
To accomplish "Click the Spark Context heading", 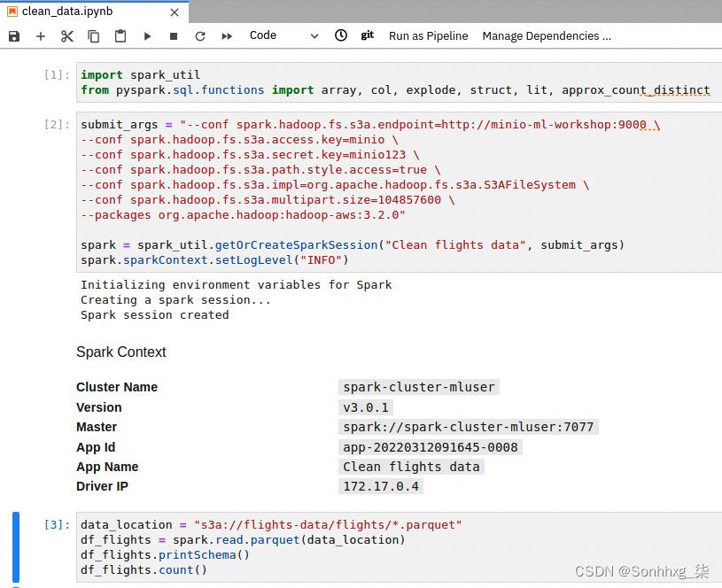I will [121, 352].
